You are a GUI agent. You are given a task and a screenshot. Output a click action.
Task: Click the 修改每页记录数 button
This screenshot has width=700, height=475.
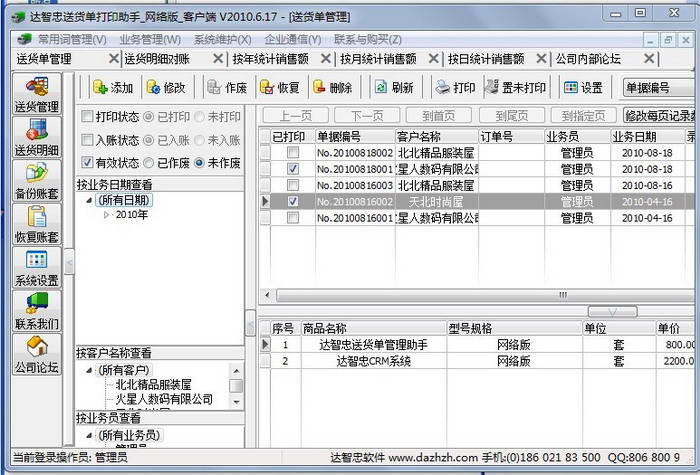point(659,116)
